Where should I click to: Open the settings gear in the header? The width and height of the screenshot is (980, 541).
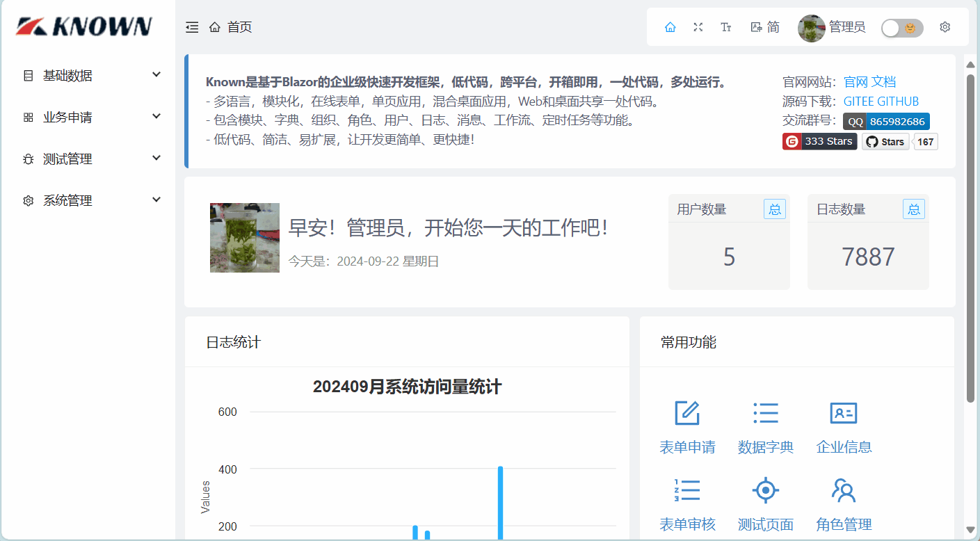(945, 27)
